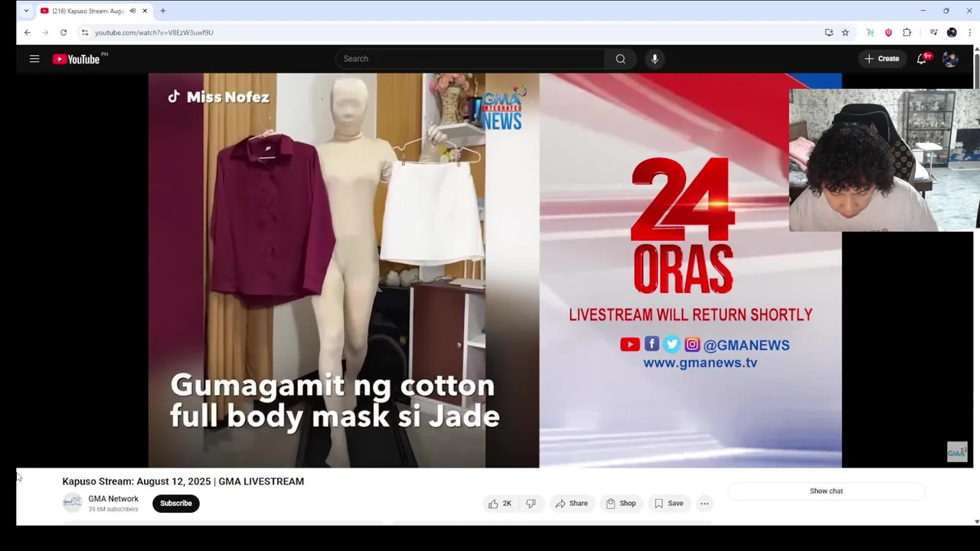Viewport: 980px width, 551px height.
Task: Click the magnifier search button
Action: (620, 59)
